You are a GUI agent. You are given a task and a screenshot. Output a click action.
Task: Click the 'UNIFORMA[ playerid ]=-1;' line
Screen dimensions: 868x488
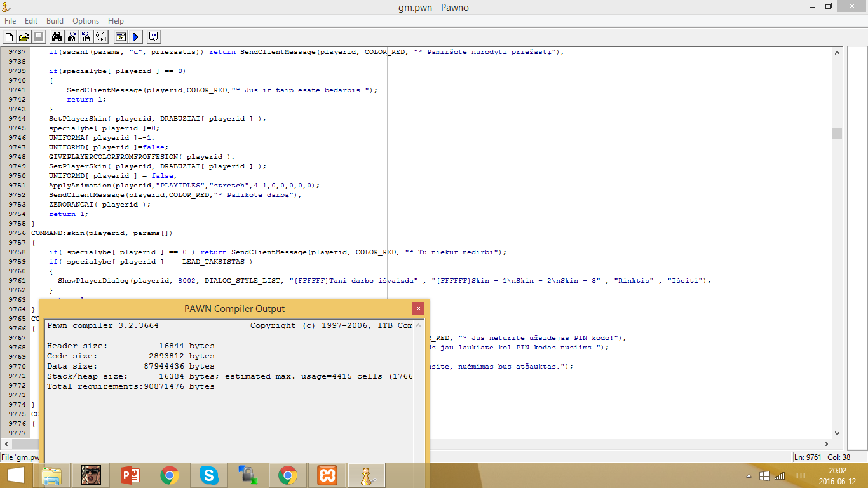[x=102, y=138]
